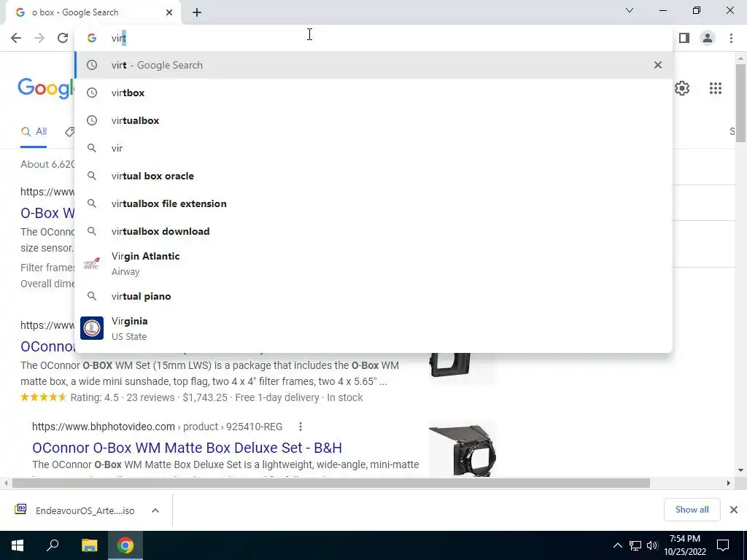
Task: Pick 'virtualbox file extension' suggestion
Action: (x=373, y=203)
